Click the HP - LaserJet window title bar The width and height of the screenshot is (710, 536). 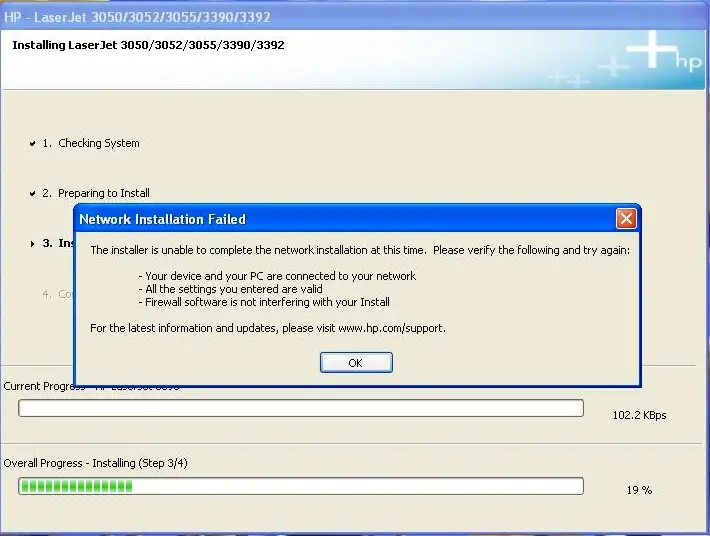coord(355,17)
